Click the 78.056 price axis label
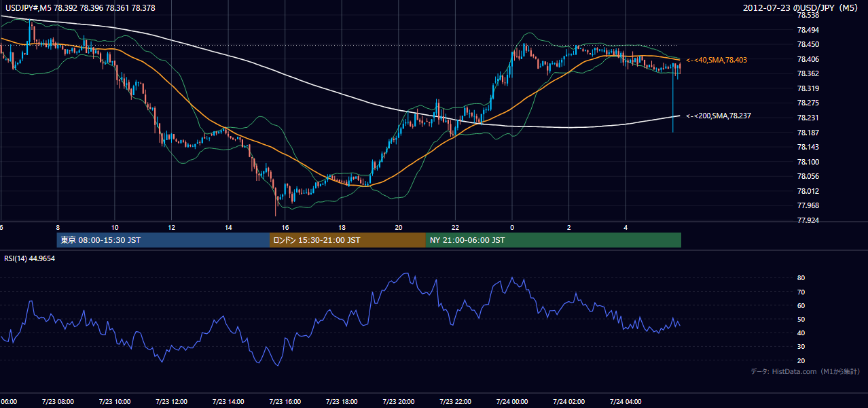This screenshot has height=408, width=868. 808,176
